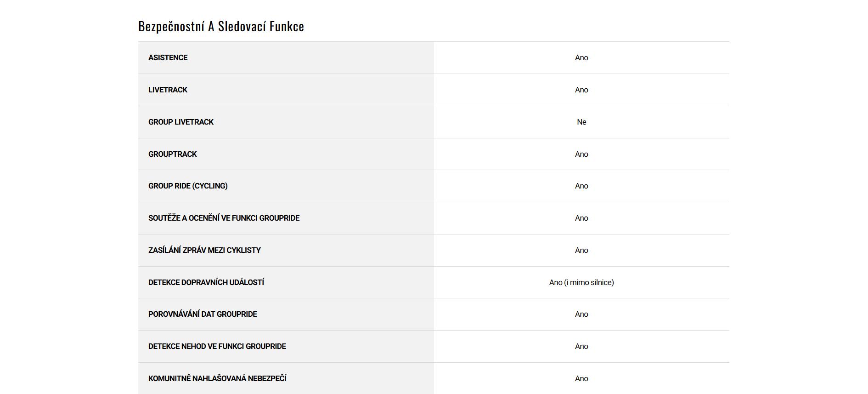
Task: Click the Ano value for LiveTrack
Action: 581,90
